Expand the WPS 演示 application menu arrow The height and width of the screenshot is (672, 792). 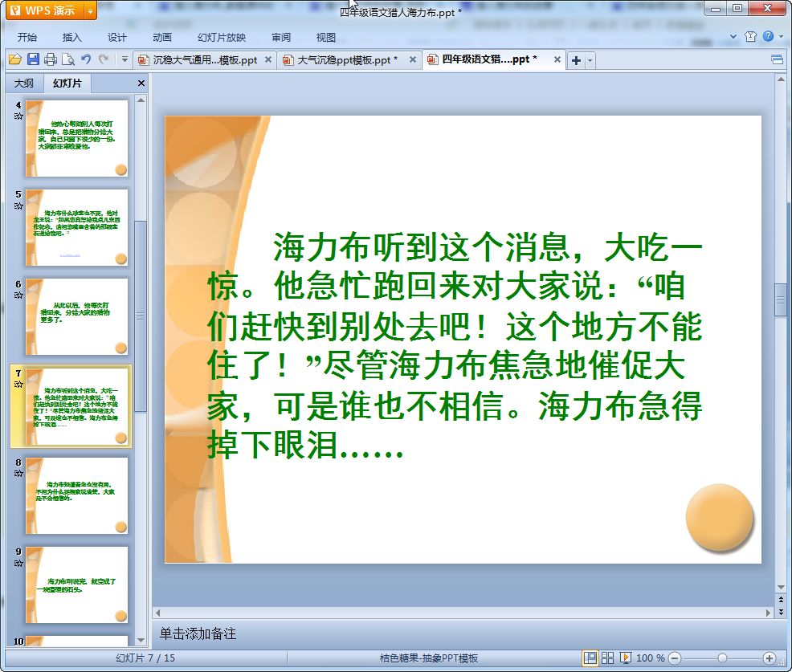90,10
